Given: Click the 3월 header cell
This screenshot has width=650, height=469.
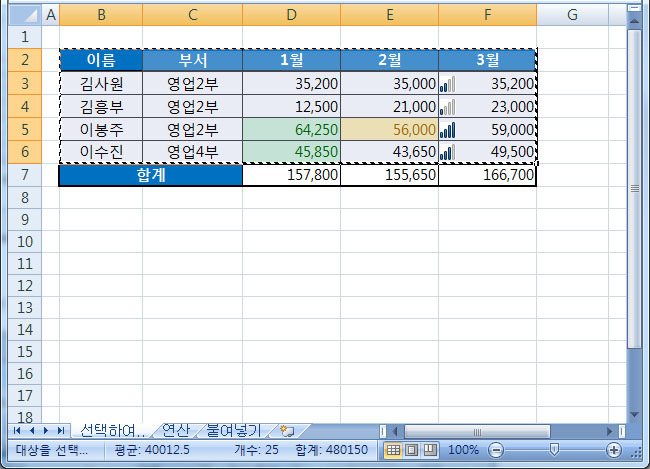Looking at the screenshot, I should [x=488, y=60].
